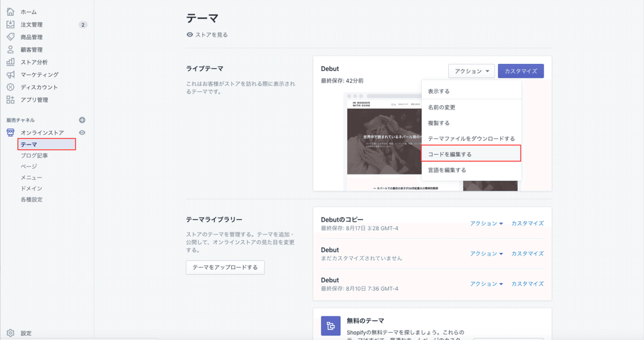The width and height of the screenshot is (644, 340).
Task: Open ディスカウント in sidebar
Action: [39, 87]
